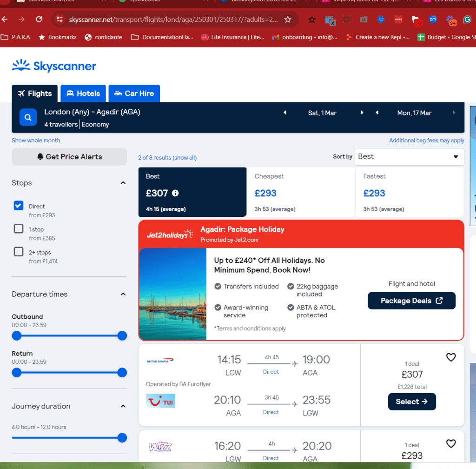Click the Agadir: Package Holiday heading
Screen dimensions: 476x469
pyautogui.click(x=242, y=229)
